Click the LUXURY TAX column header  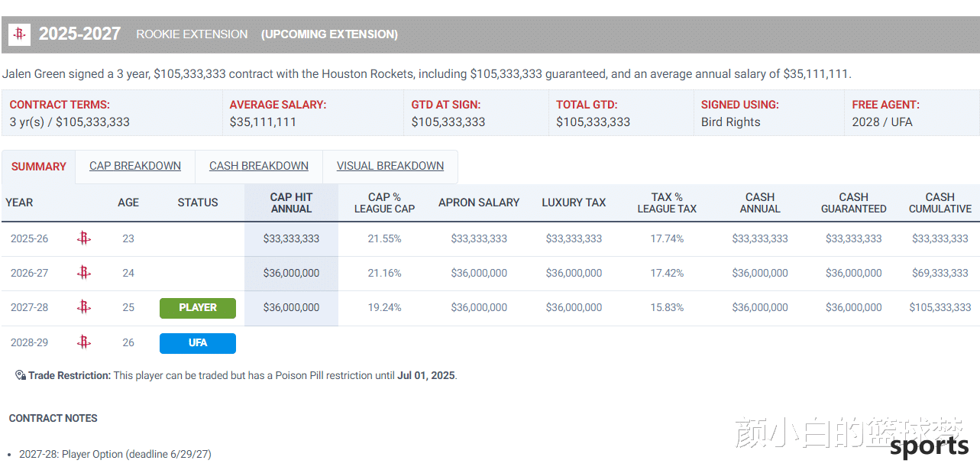click(574, 203)
